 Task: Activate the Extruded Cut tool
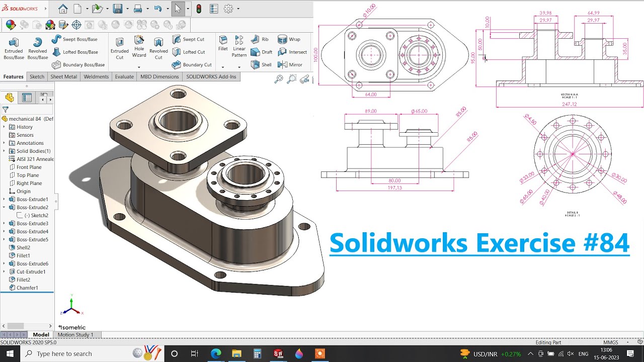[120, 48]
